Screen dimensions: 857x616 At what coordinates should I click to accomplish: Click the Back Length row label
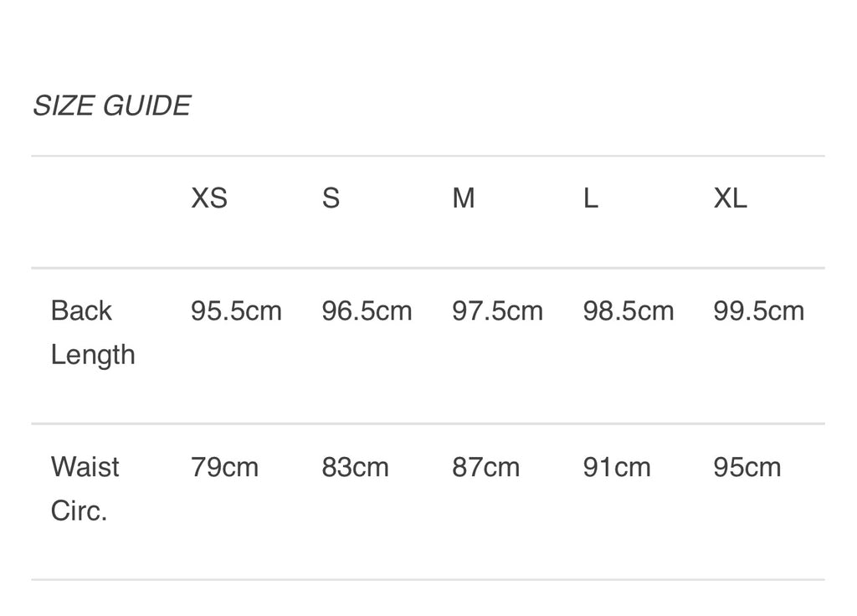click(x=92, y=332)
